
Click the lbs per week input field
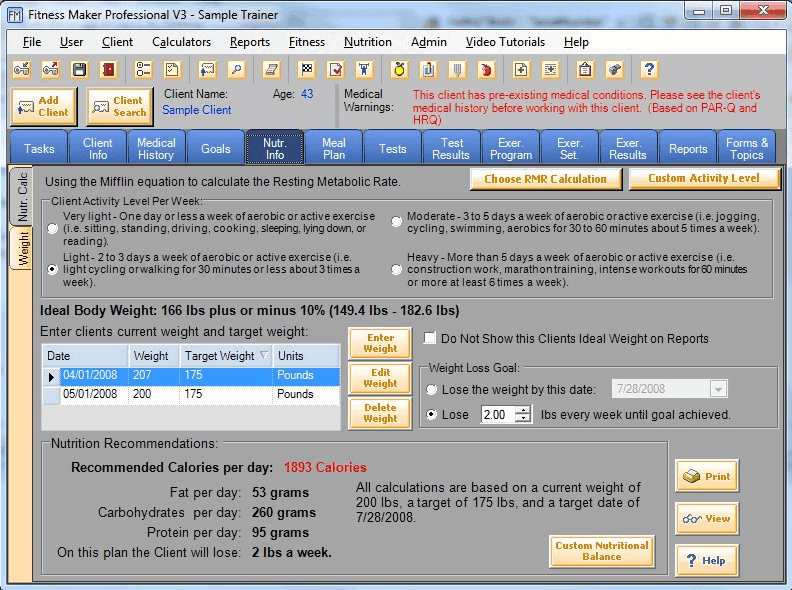(498, 415)
